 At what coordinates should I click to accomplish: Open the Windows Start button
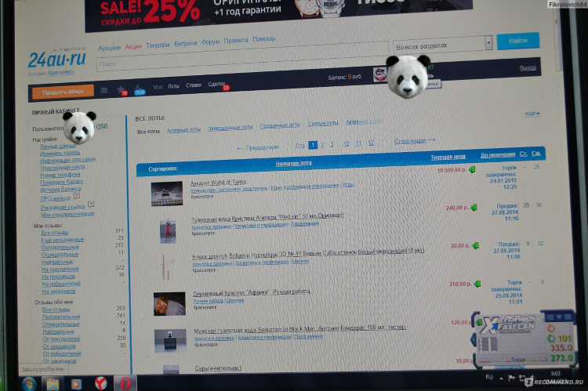(28, 384)
